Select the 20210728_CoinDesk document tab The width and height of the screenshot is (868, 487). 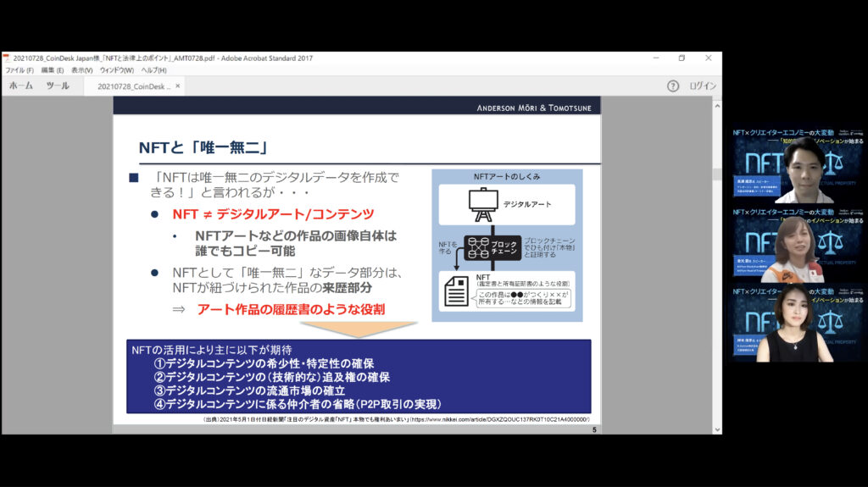tap(134, 86)
